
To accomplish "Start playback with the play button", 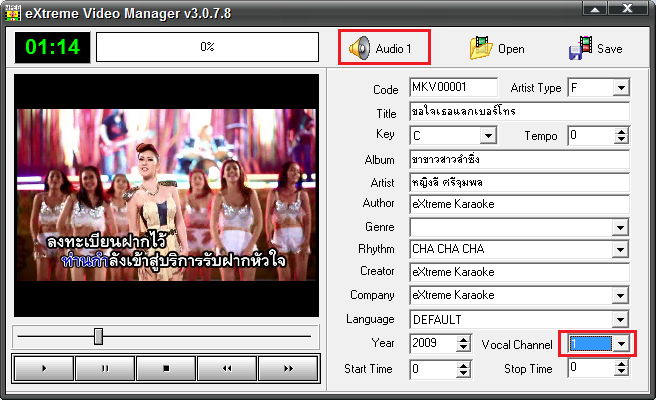I will pyautogui.click(x=44, y=368).
